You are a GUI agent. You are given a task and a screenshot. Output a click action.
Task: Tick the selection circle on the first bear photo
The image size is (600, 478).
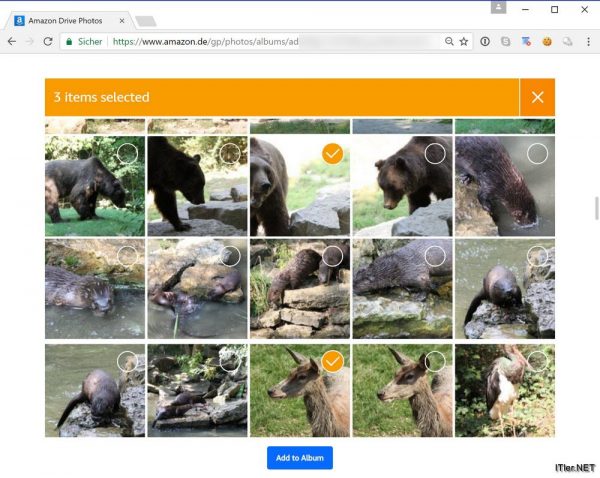pyautogui.click(x=127, y=153)
